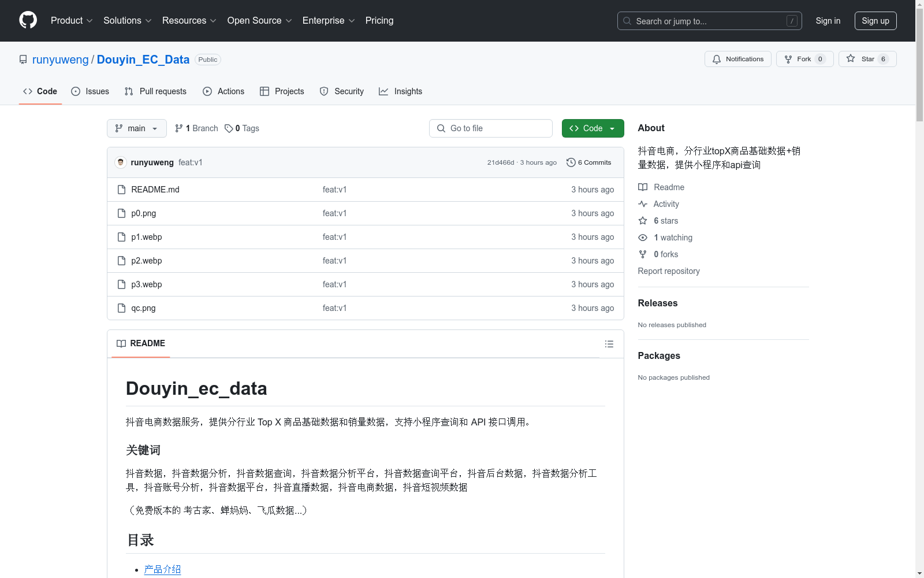View the 1 watching link
The width and height of the screenshot is (924, 578).
pyautogui.click(x=665, y=238)
